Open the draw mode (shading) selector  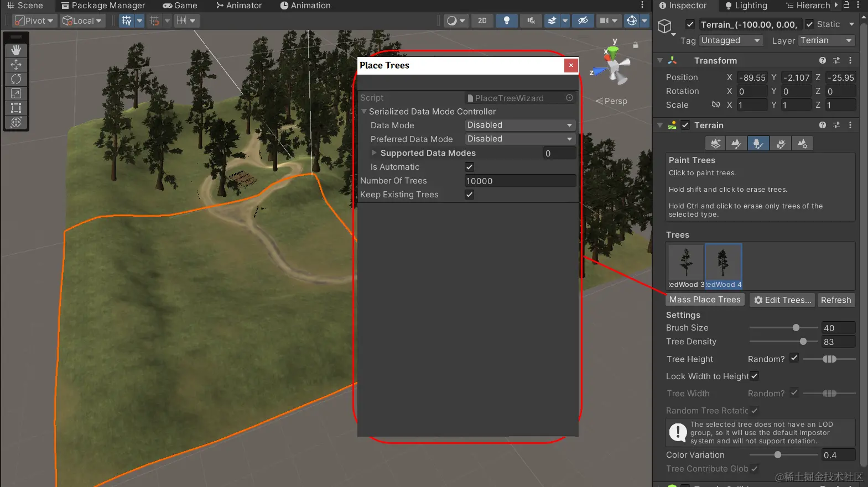coord(456,20)
